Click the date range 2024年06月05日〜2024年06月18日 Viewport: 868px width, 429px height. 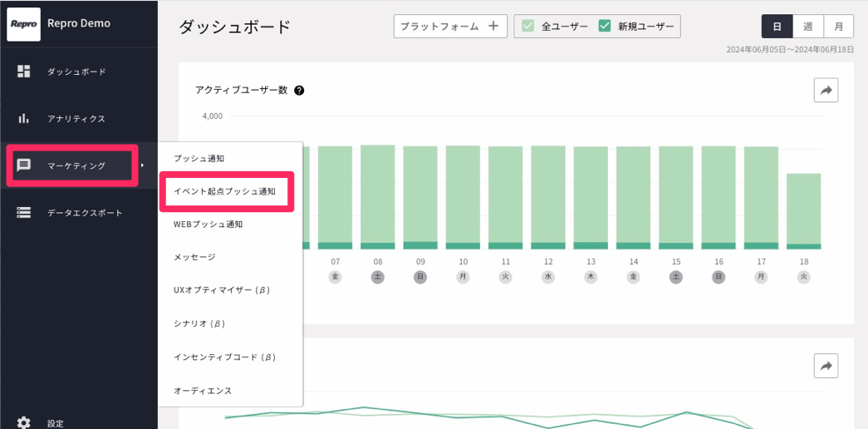coord(790,50)
